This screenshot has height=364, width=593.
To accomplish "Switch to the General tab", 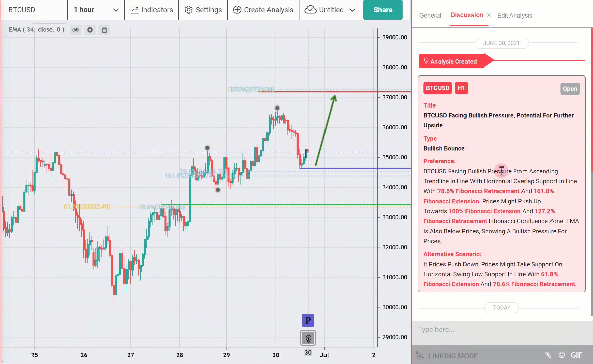I will (x=430, y=15).
